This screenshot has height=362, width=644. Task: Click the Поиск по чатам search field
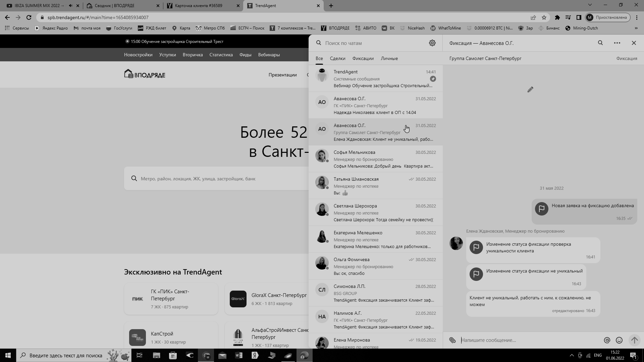click(372, 43)
